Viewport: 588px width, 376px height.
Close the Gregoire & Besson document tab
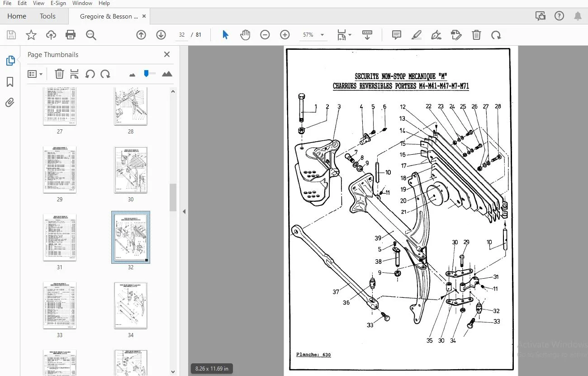[x=144, y=16]
